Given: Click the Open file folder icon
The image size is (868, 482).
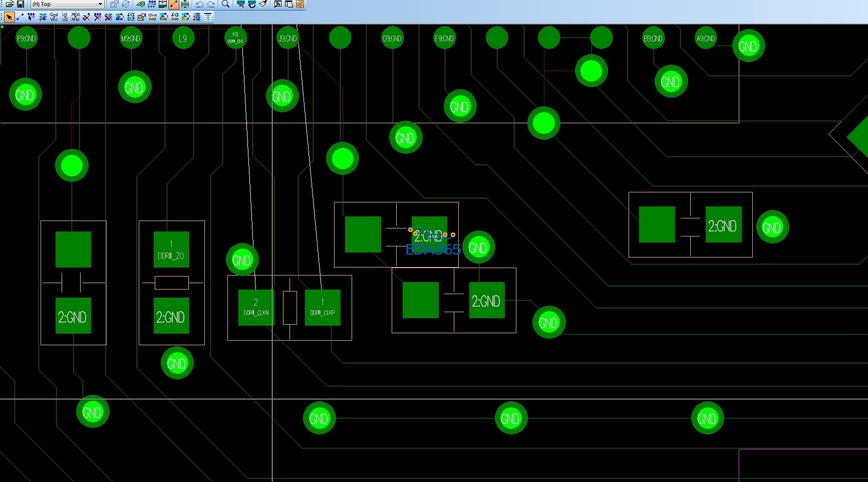Looking at the screenshot, I should [x=10, y=4].
